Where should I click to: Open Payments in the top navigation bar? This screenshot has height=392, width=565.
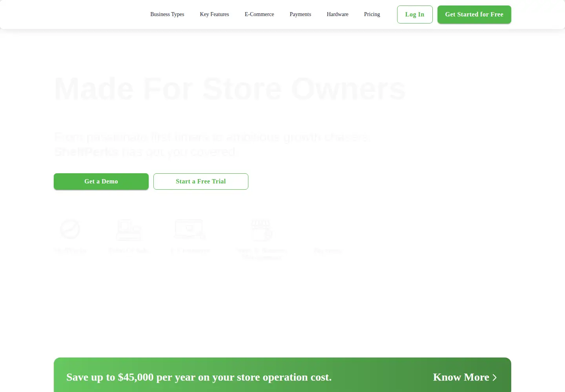click(x=301, y=15)
